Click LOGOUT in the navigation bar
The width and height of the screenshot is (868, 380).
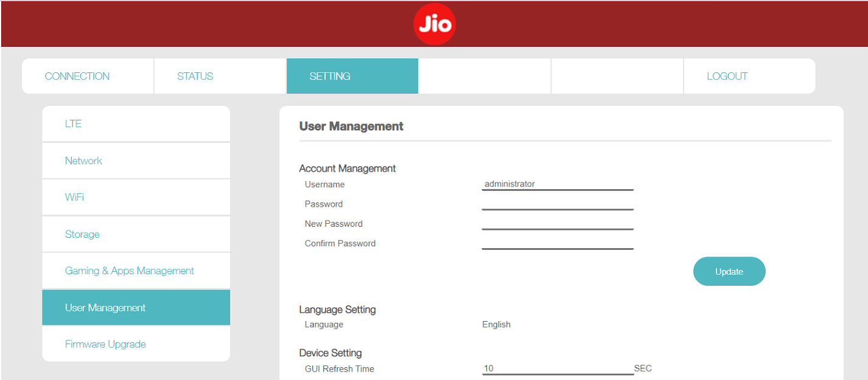tap(727, 75)
